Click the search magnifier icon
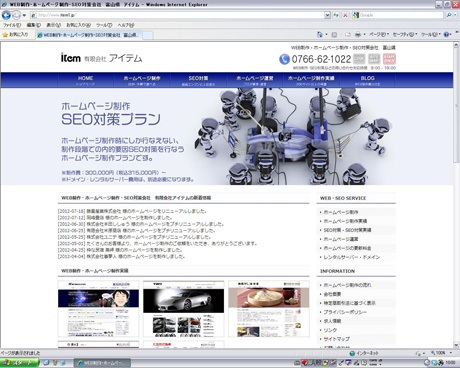The image size is (460, 368). point(449,15)
